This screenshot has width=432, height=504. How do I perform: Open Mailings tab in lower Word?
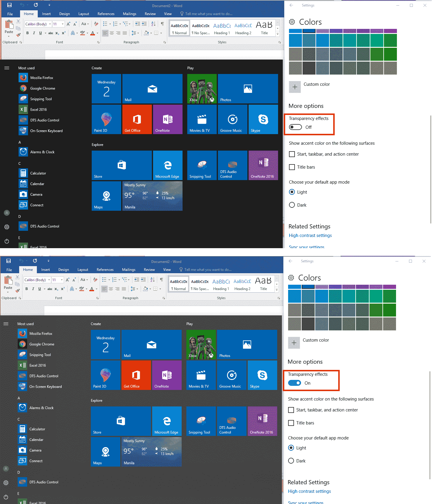coord(129,270)
